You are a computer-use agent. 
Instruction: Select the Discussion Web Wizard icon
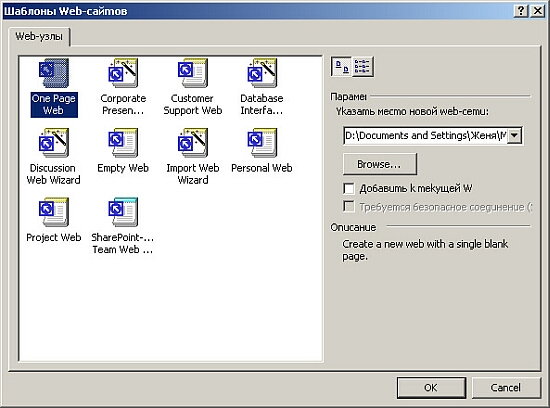(54, 142)
